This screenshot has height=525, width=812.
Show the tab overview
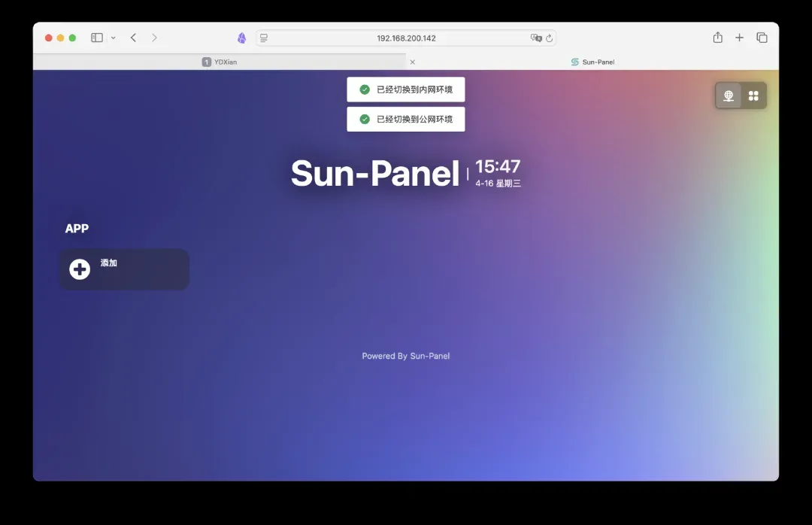[x=762, y=38]
